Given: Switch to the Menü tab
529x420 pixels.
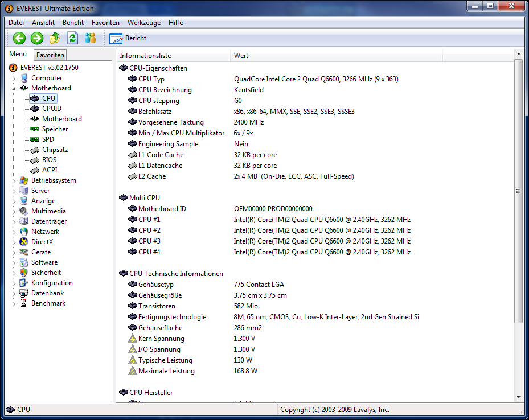Looking at the screenshot, I should point(18,54).
